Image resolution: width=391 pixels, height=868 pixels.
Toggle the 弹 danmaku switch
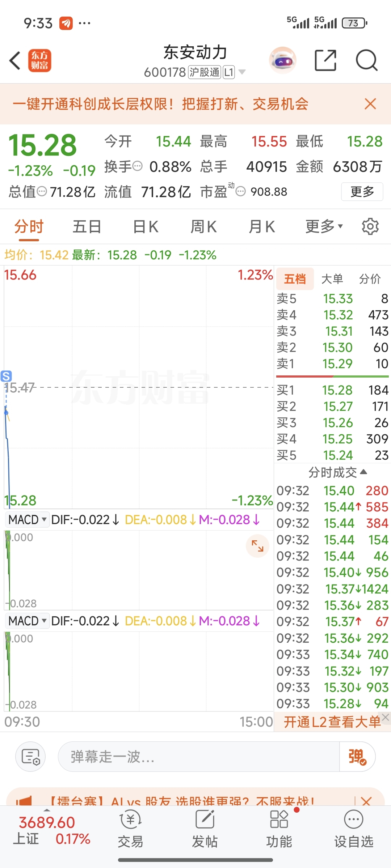click(357, 757)
